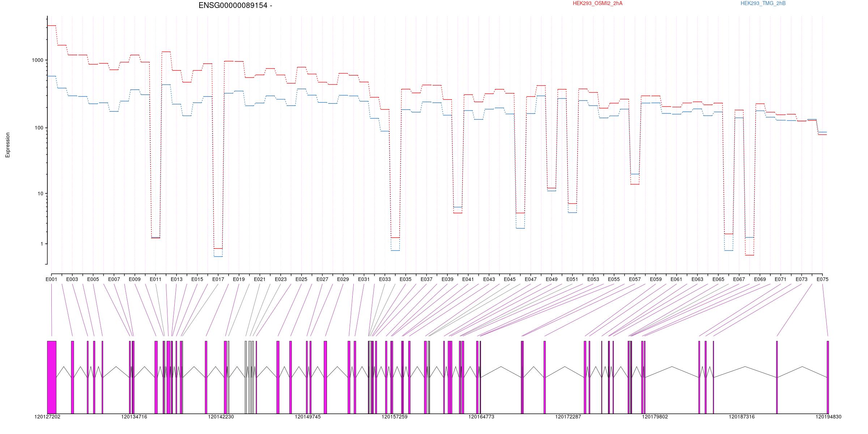Screen dimensions: 868x434
Task: Click the 1000 y-axis tick label
Action: [38, 60]
